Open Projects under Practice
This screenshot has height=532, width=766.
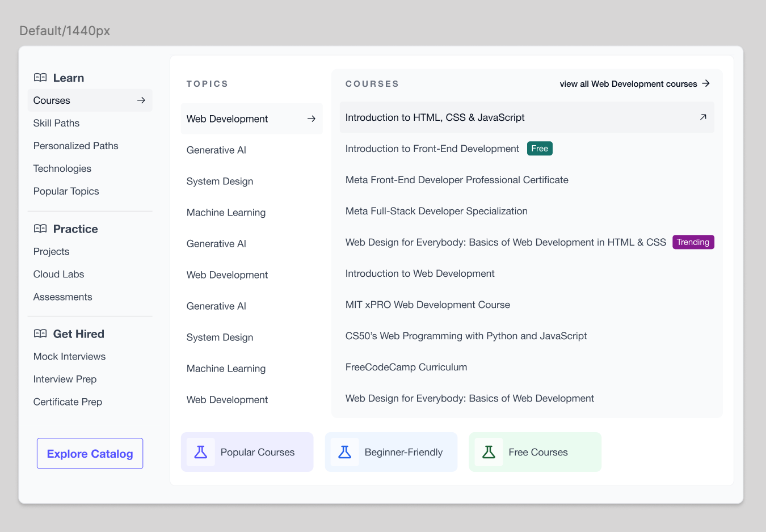[52, 251]
